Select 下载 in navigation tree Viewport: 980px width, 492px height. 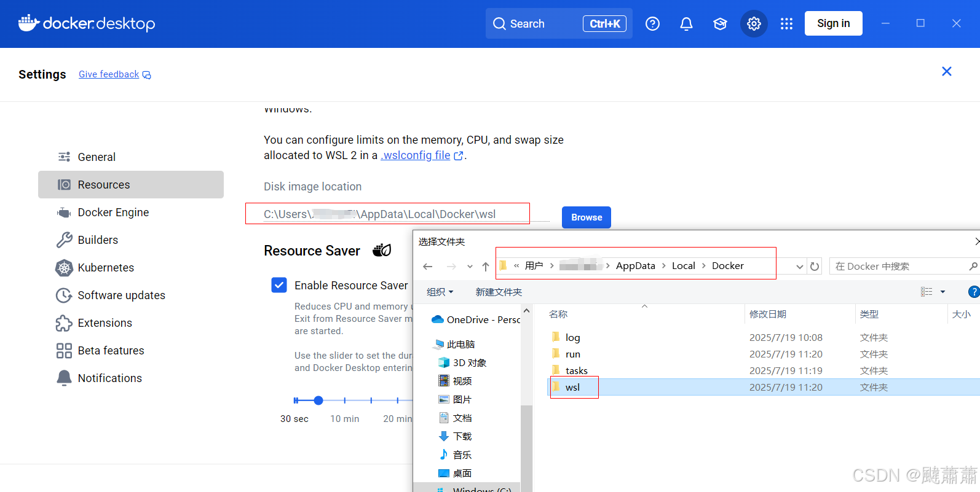[x=456, y=437]
